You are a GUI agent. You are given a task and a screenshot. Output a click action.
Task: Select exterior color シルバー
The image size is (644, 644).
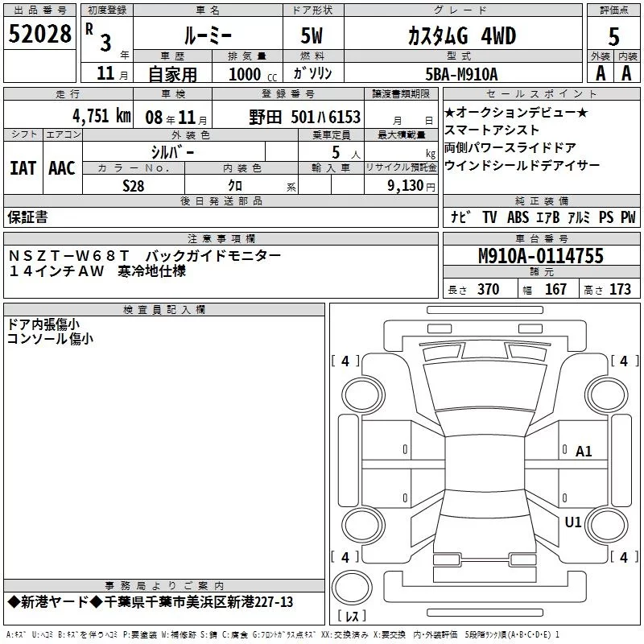click(x=172, y=152)
